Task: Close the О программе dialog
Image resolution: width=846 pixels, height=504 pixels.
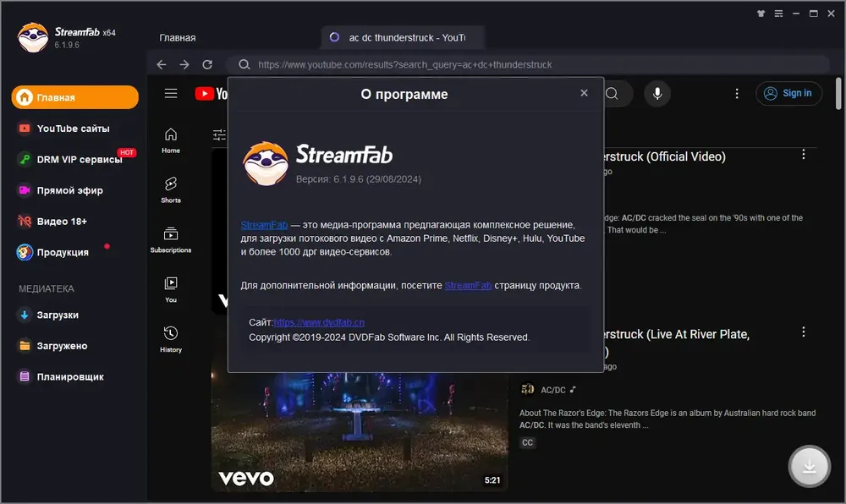Action: click(584, 93)
